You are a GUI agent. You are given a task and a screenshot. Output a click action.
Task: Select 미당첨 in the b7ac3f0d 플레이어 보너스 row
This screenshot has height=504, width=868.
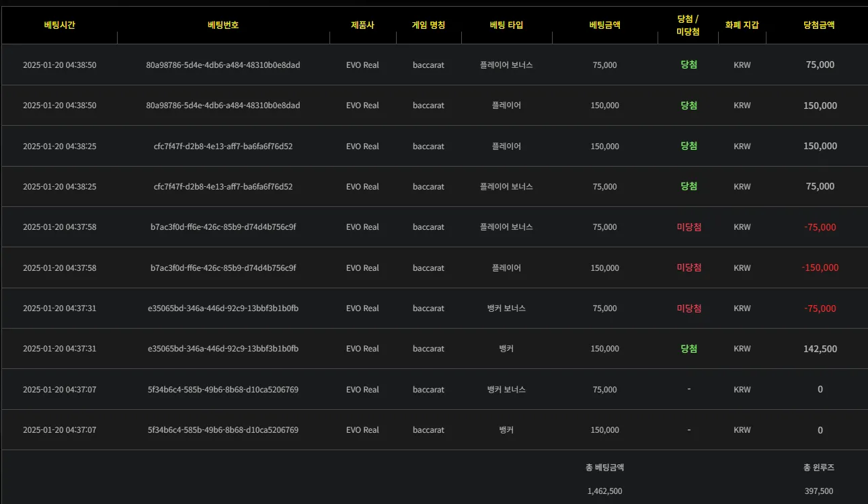(x=688, y=227)
